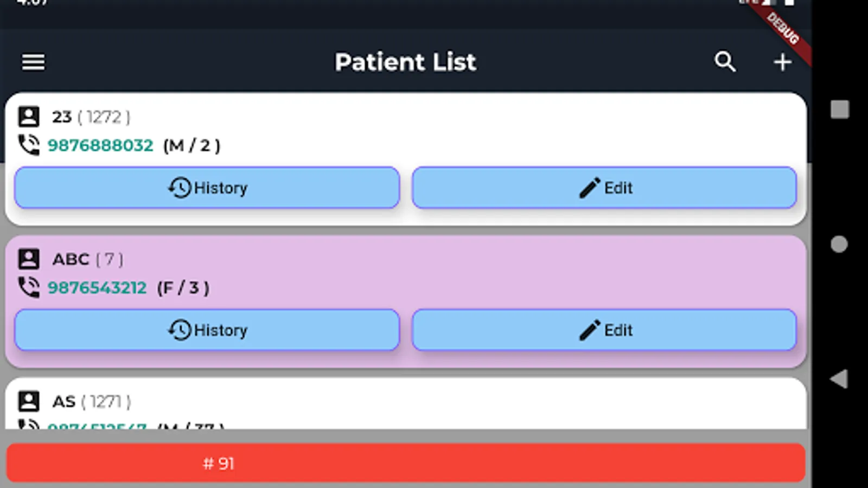The height and width of the screenshot is (488, 868).
Task: Call phone number 9876543212
Action: (97, 287)
